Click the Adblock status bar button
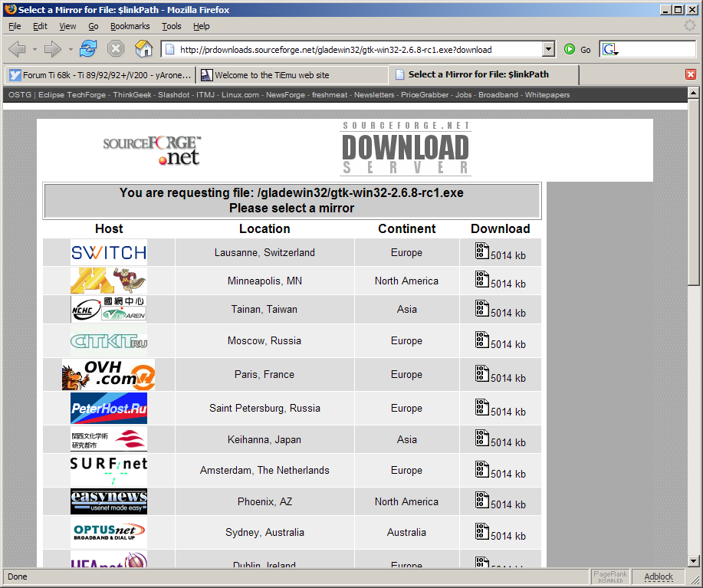The image size is (703, 588). [659, 577]
